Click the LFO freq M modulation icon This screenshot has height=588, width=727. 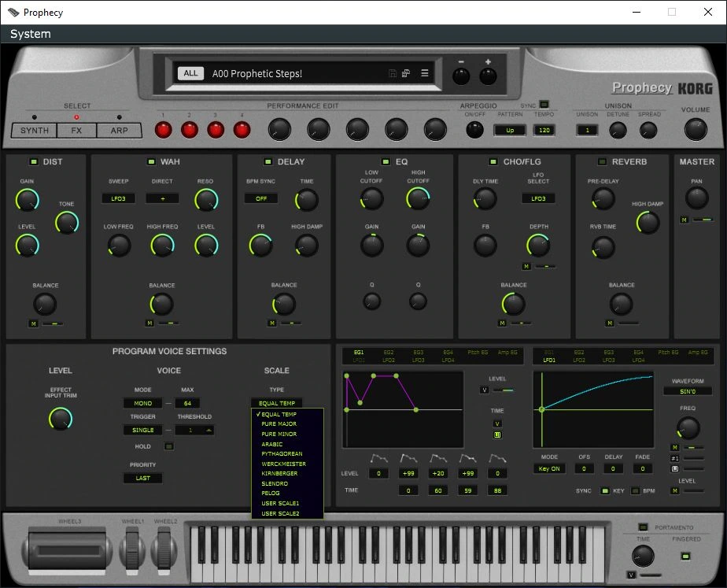tap(675, 447)
